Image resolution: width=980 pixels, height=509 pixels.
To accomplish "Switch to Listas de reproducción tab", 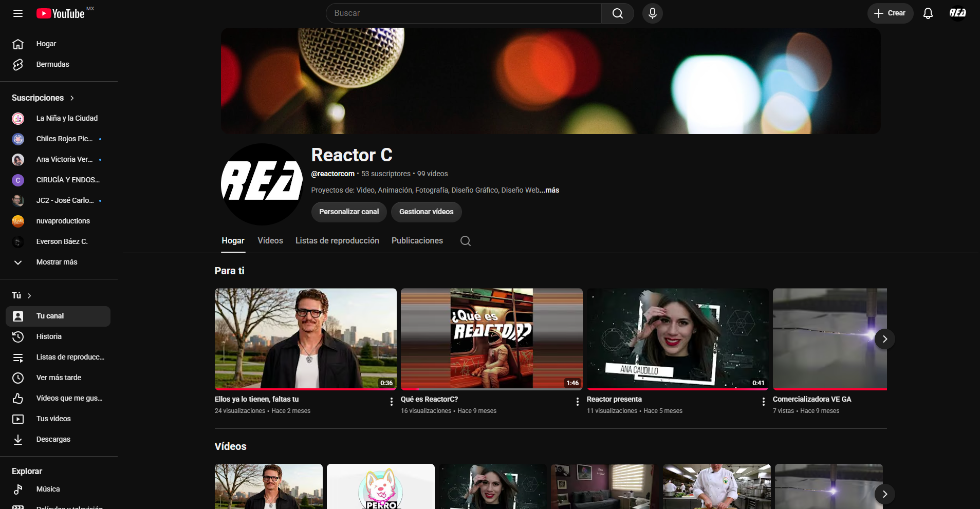I will coord(337,240).
